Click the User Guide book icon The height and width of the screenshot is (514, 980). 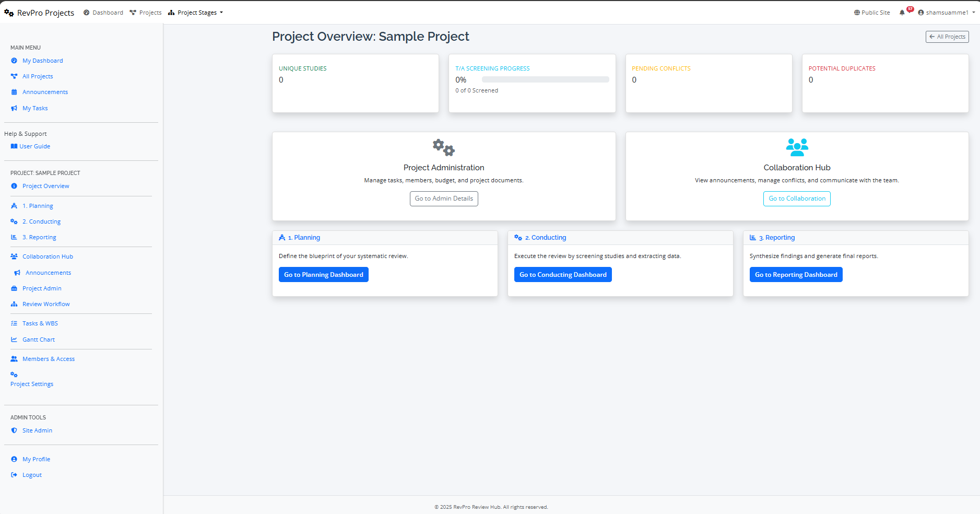pyautogui.click(x=14, y=146)
